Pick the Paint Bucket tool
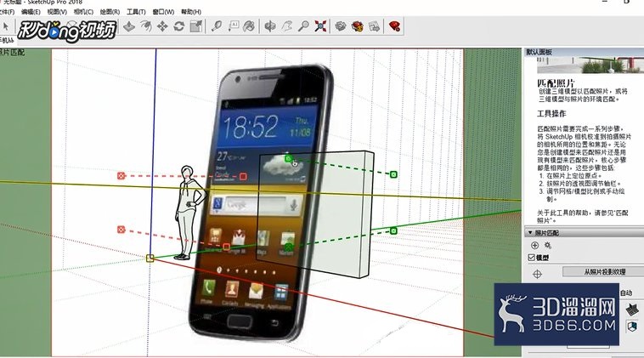The height and width of the screenshot is (358, 644). click(249, 26)
